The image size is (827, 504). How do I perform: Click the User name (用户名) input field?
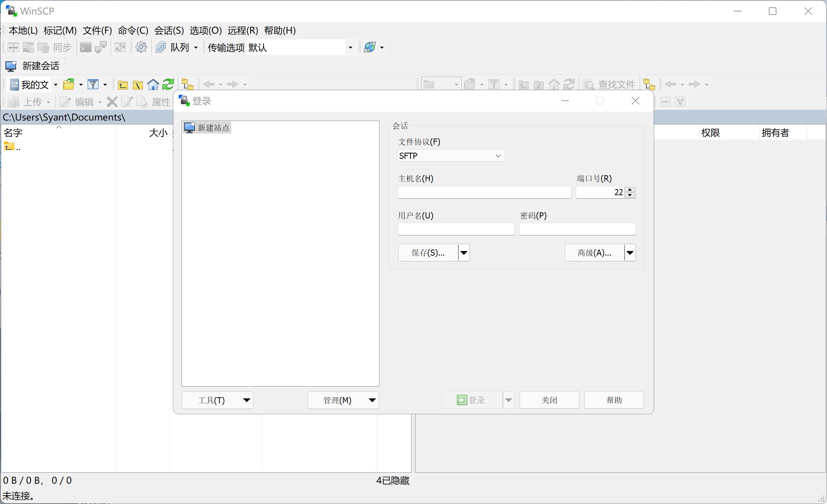(456, 229)
